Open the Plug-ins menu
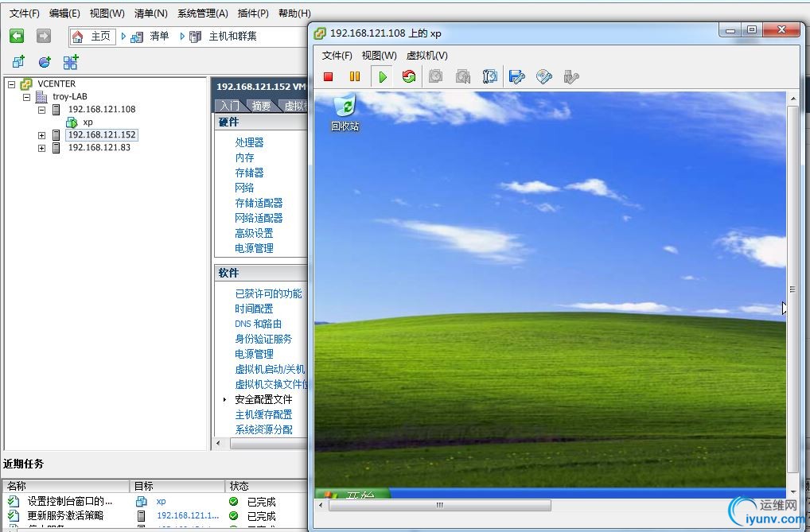The width and height of the screenshot is (810, 532). click(253, 14)
